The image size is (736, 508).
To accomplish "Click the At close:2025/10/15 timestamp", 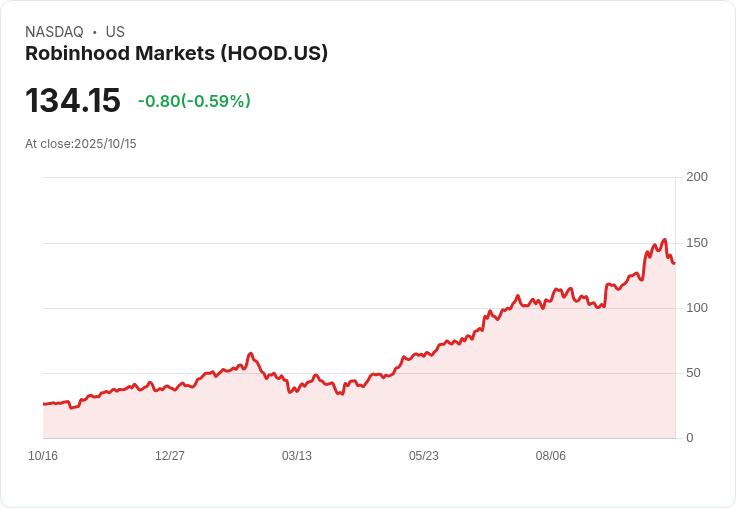I will point(81,144).
